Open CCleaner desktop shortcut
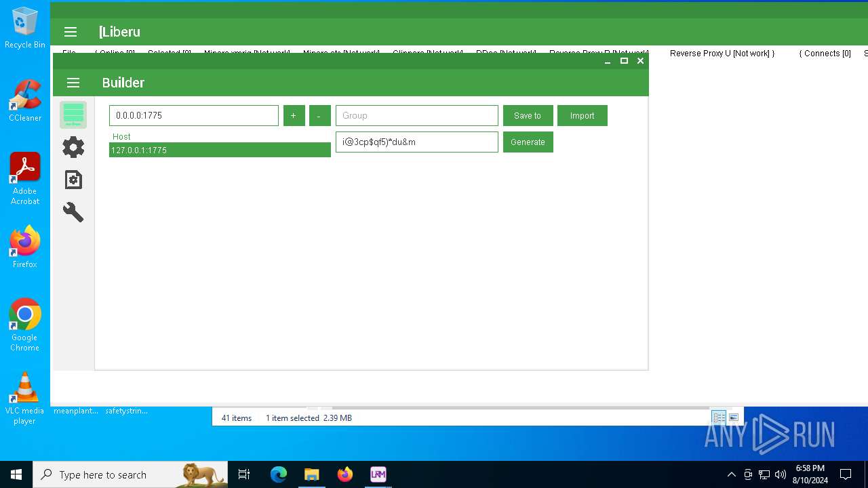868x488 pixels. point(25,101)
